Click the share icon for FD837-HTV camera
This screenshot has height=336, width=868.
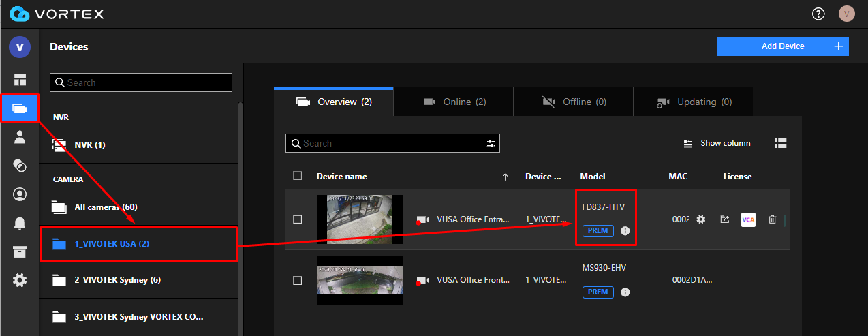point(725,219)
